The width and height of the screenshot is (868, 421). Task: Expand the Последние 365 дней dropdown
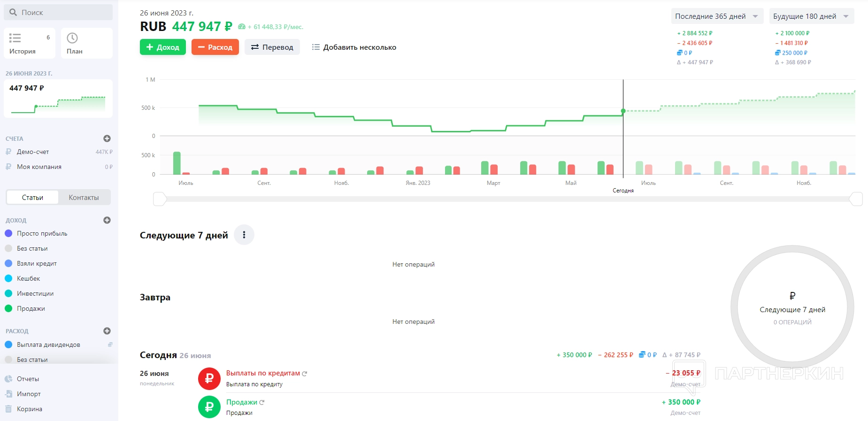[716, 16]
